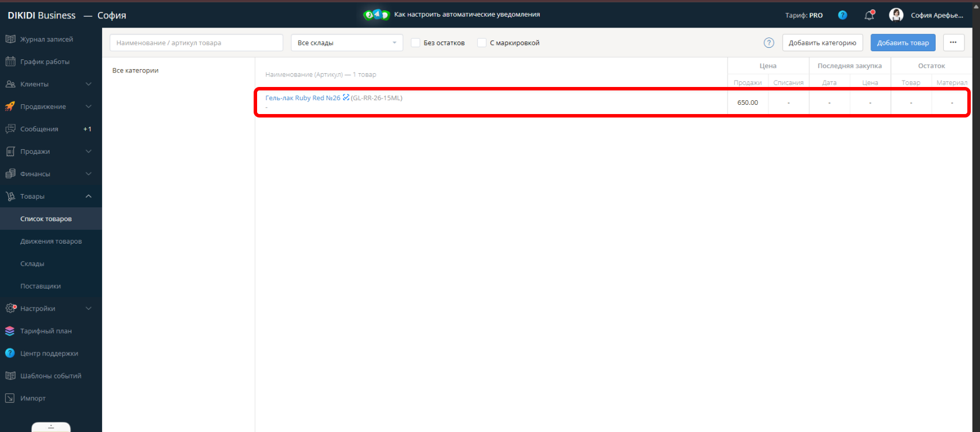Image resolution: width=980 pixels, height=432 pixels.
Task: Open the Все склады dropdown
Action: (346, 43)
